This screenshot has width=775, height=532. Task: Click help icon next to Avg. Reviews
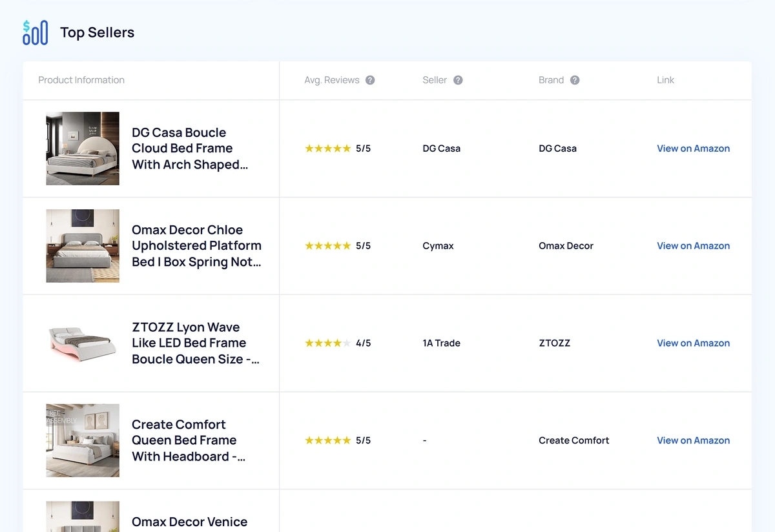pos(370,80)
